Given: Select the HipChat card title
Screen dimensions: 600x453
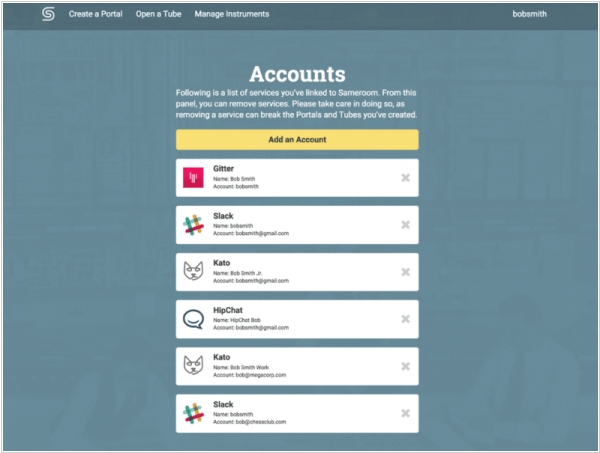Looking at the screenshot, I should click(x=228, y=310).
